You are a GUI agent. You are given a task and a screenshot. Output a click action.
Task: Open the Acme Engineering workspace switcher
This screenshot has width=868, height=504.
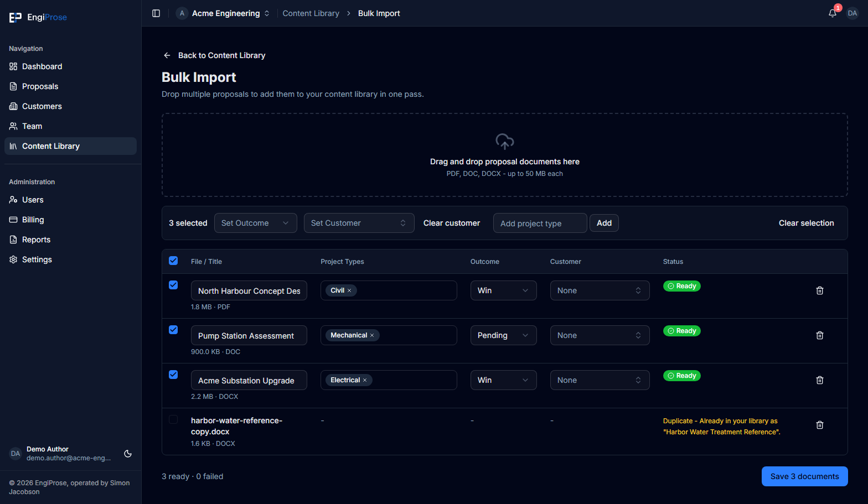pos(223,13)
